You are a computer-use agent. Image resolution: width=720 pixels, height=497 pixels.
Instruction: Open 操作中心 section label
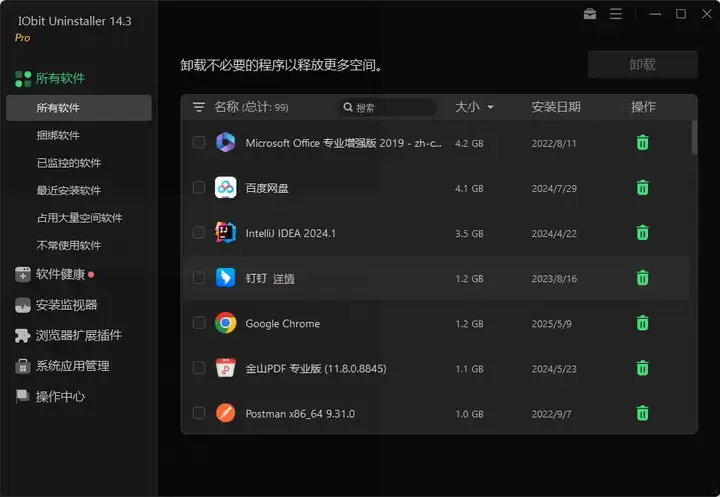(x=60, y=396)
